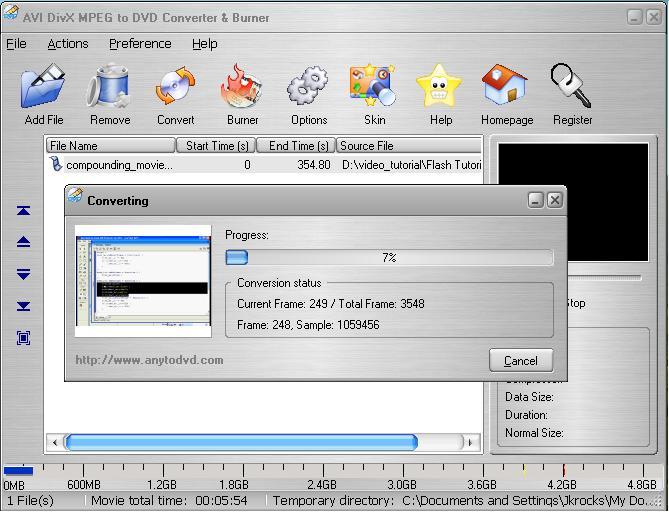Image resolution: width=669 pixels, height=512 pixels.
Task: Click the black video preview panel
Action: (573, 202)
